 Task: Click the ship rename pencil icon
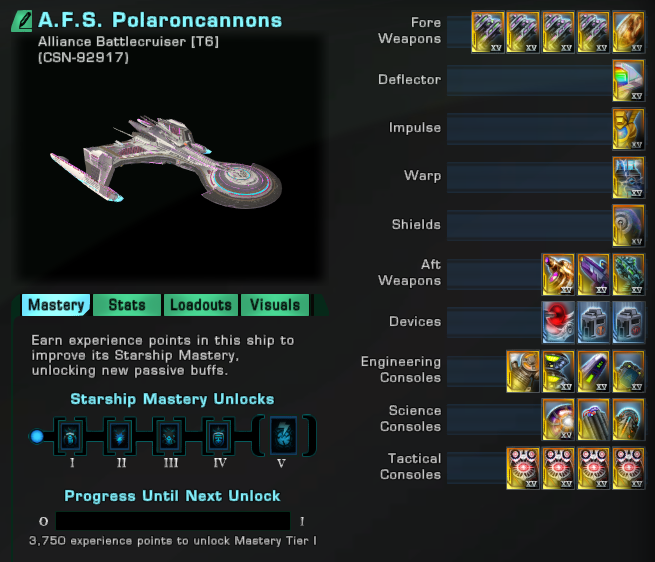coord(22,21)
